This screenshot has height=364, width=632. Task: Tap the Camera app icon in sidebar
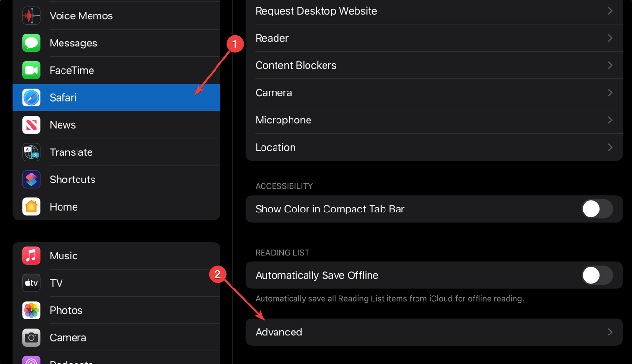(31, 337)
